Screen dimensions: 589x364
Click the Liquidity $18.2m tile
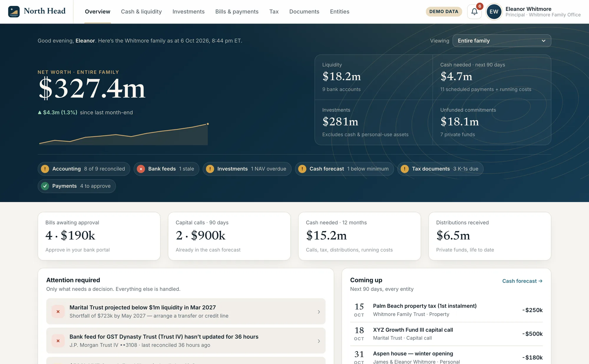(374, 77)
